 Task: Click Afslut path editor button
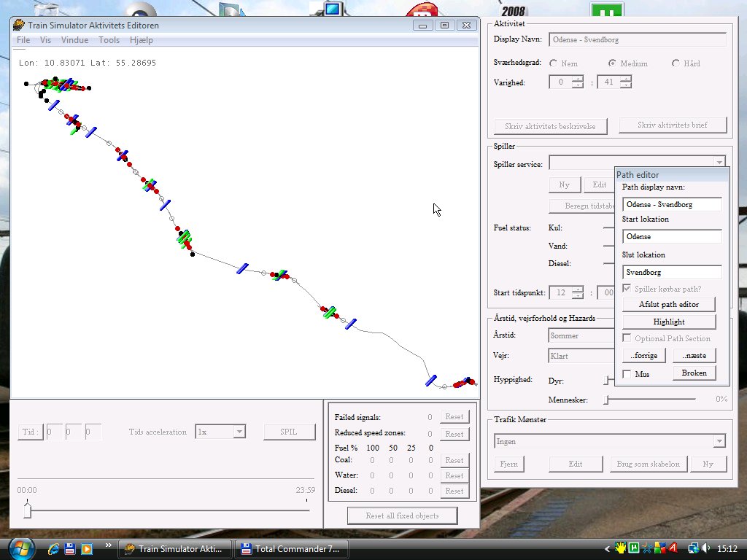669,304
